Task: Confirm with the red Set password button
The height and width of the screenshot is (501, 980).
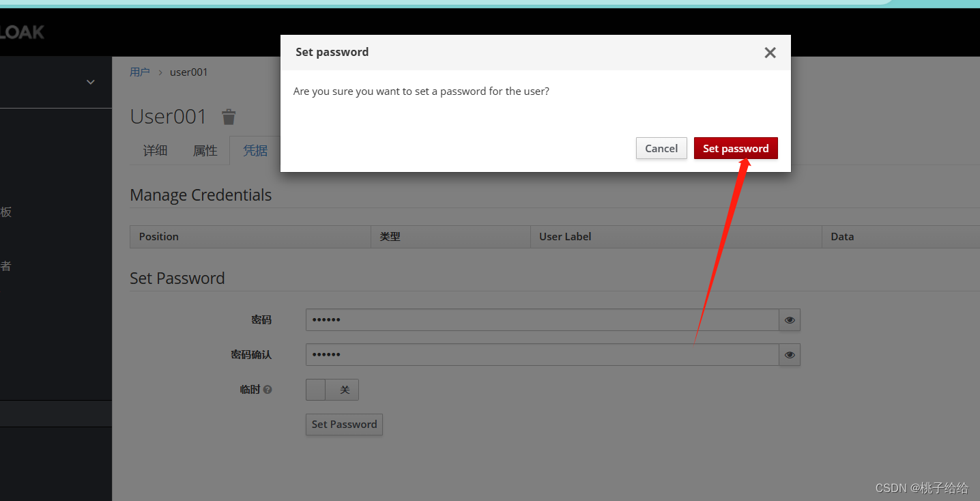Action: pos(736,148)
